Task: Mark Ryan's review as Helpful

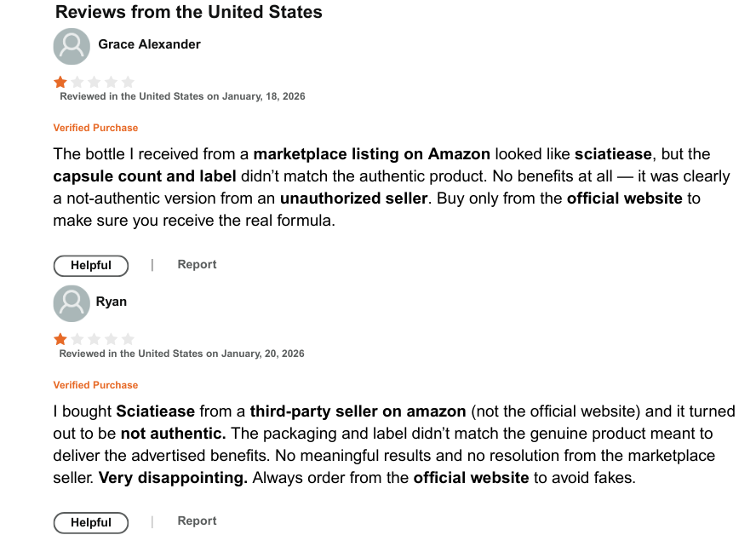Action: 91,522
